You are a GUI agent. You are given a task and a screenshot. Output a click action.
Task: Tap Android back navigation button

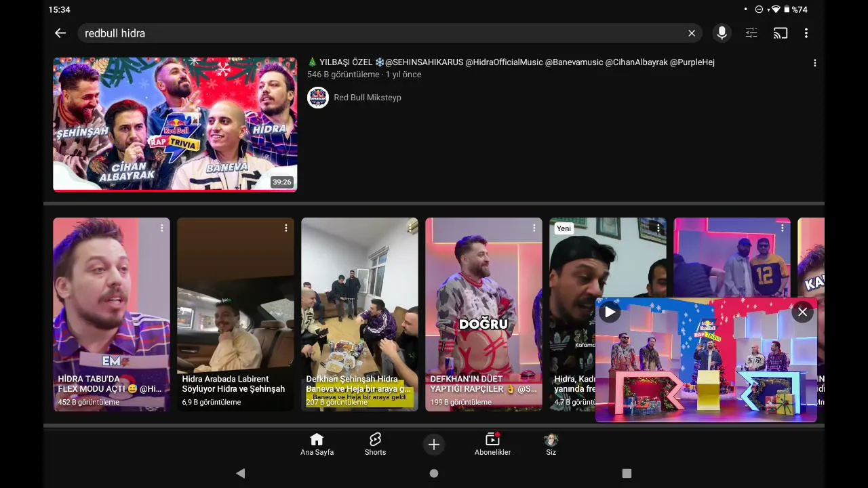(240, 473)
